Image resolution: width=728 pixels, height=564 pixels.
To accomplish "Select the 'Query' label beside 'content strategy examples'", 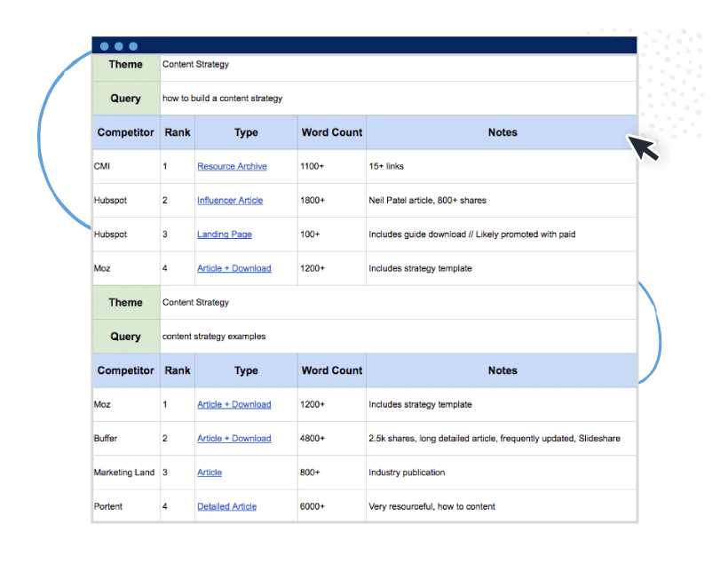I will [127, 337].
